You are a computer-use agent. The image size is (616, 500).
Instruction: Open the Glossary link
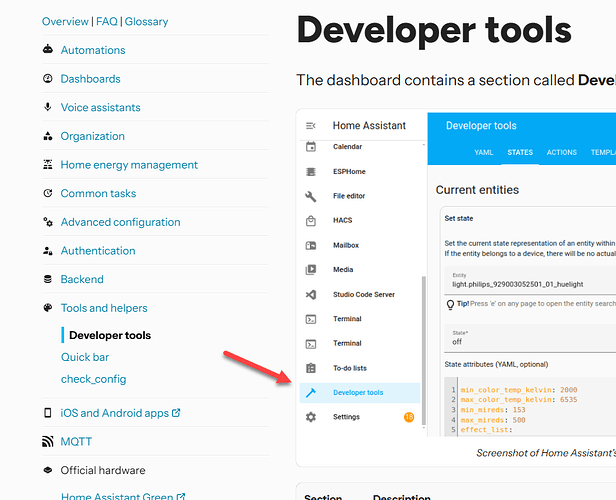[146, 21]
